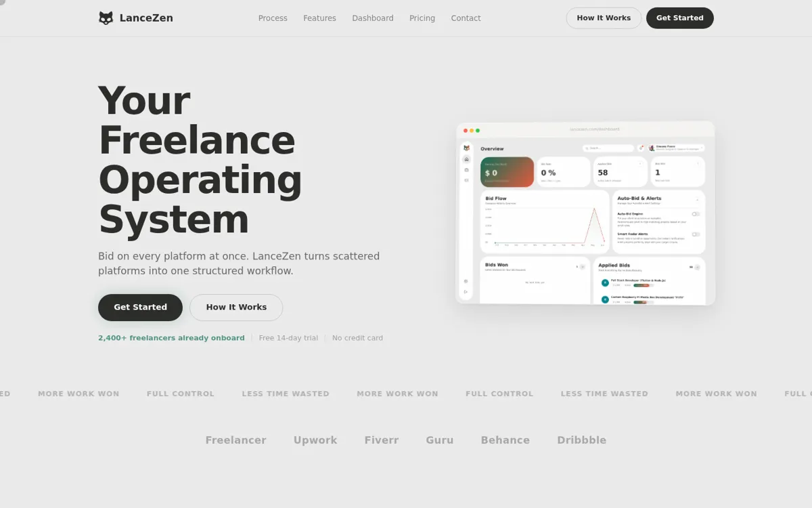The height and width of the screenshot is (508, 812).
Task: Click the 0 % win rate card
Action: click(x=564, y=172)
